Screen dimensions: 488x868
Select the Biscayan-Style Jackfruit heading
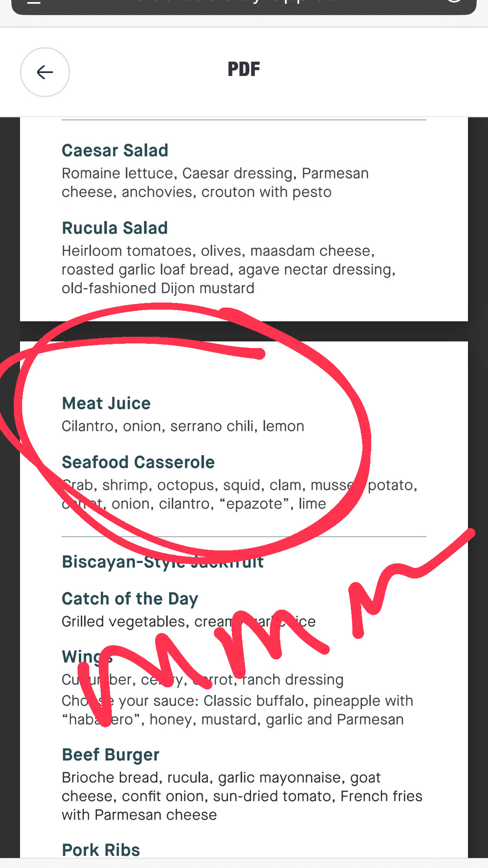point(163,562)
